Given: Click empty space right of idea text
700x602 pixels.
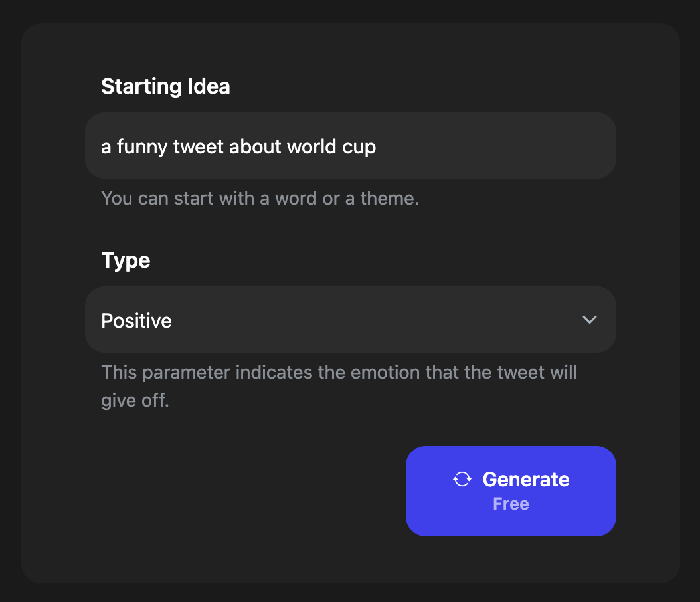Looking at the screenshot, I should point(495,146).
